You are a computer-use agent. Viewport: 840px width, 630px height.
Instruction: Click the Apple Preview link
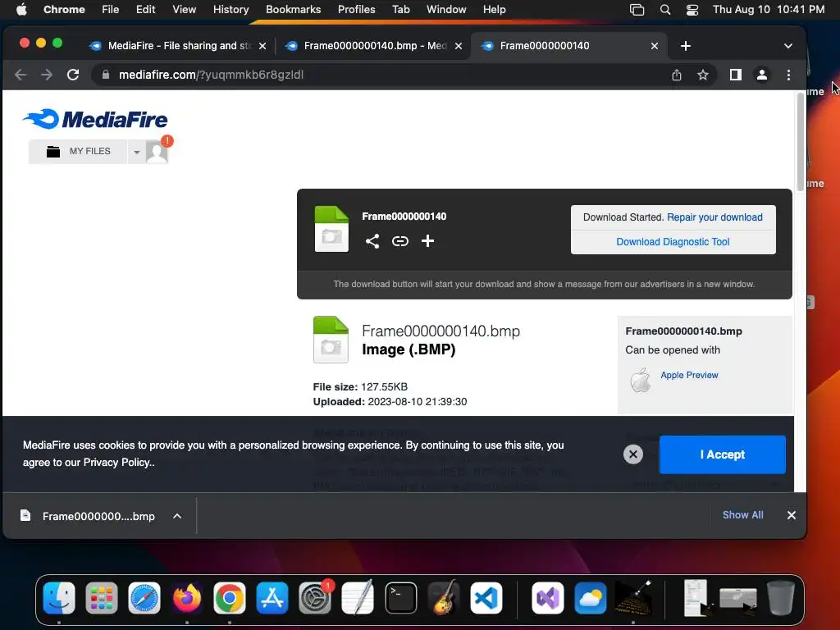coord(689,375)
